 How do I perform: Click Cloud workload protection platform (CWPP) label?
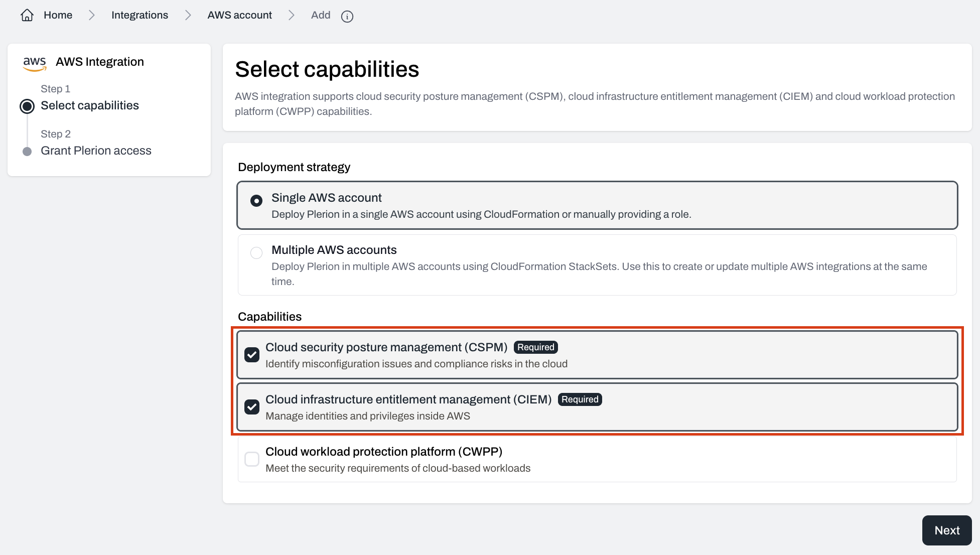pos(384,452)
